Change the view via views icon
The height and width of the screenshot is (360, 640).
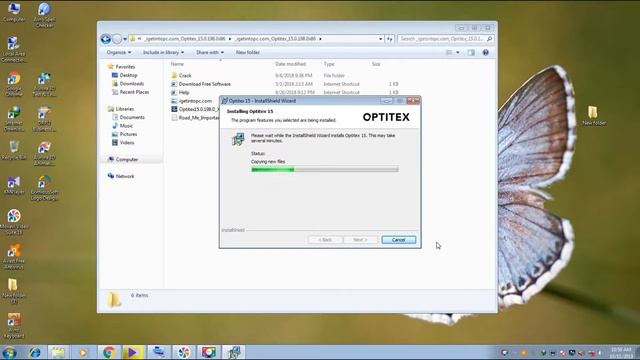coord(449,53)
